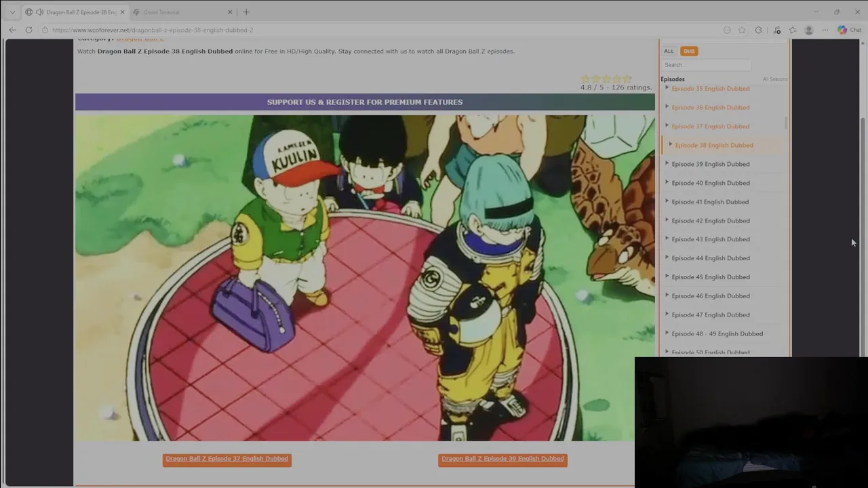Reload the current page

coord(28,30)
